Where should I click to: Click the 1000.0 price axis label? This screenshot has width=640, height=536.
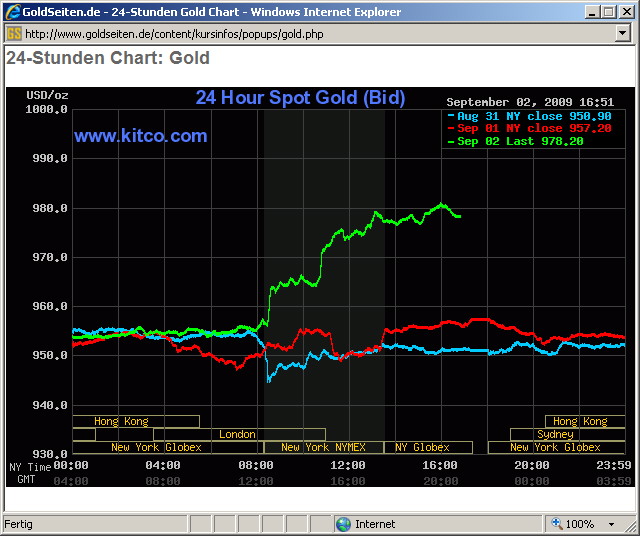[x=47, y=109]
